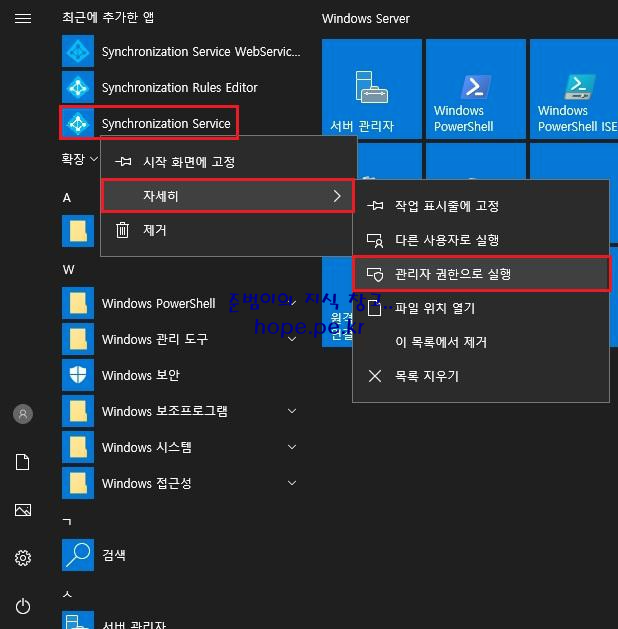The height and width of the screenshot is (629, 618).
Task: Select 이 목록에서 제거
Action: (x=481, y=342)
